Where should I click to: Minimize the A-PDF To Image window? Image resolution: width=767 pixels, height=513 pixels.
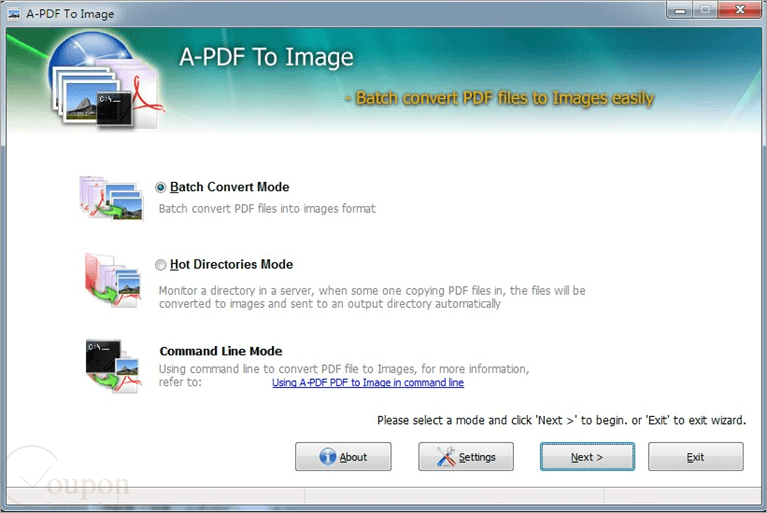coord(679,10)
